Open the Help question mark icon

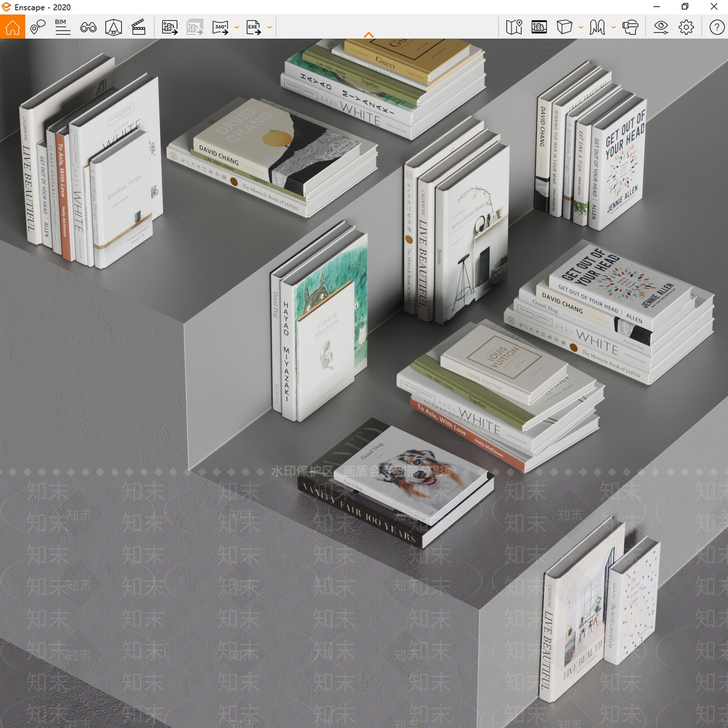(717, 27)
